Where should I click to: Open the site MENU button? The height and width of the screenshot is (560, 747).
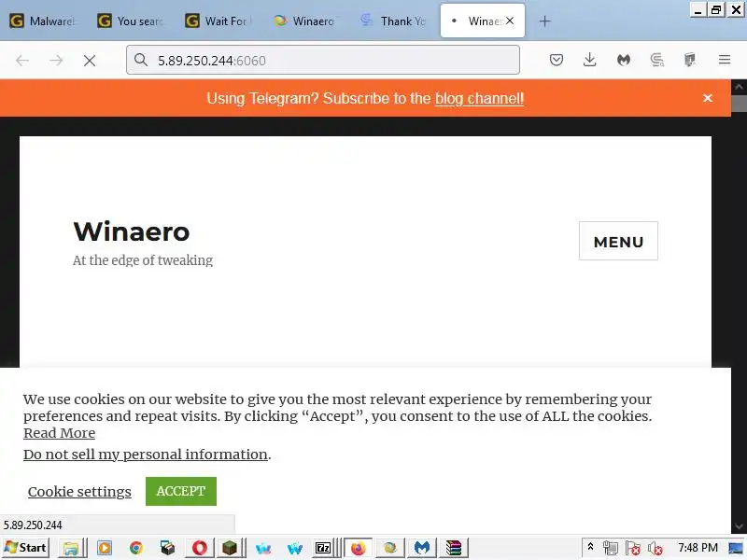coord(618,241)
